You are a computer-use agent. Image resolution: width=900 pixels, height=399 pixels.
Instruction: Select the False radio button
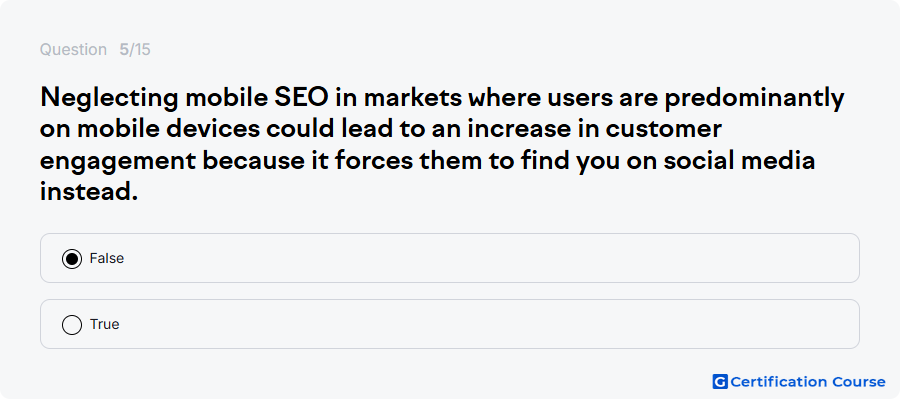coord(72,259)
